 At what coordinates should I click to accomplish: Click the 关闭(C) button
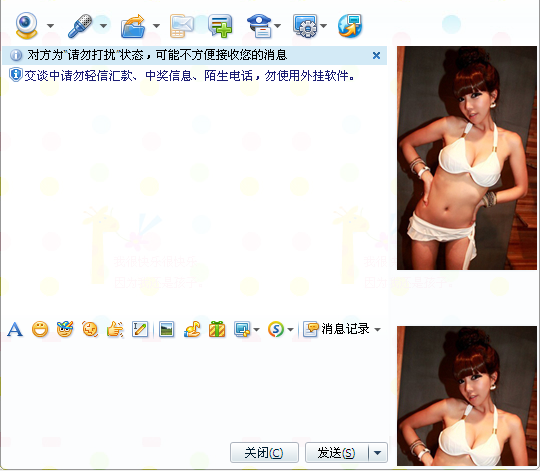point(264,453)
